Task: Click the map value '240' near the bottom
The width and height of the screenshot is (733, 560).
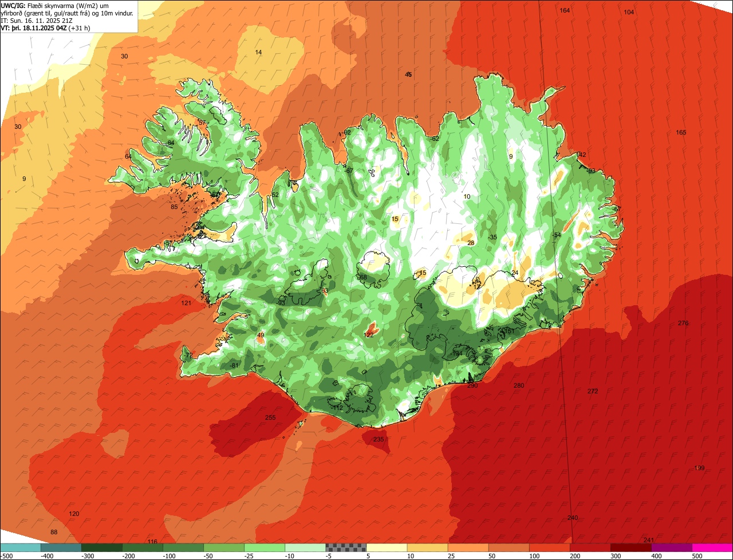Action: click(x=573, y=518)
